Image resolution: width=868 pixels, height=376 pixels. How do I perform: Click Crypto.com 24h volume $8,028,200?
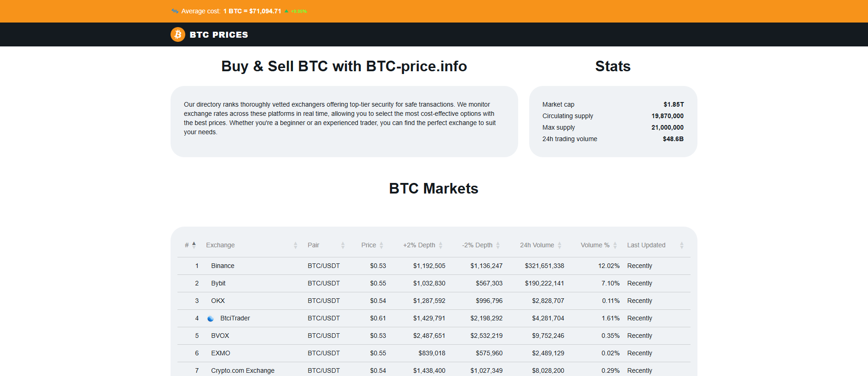point(548,370)
